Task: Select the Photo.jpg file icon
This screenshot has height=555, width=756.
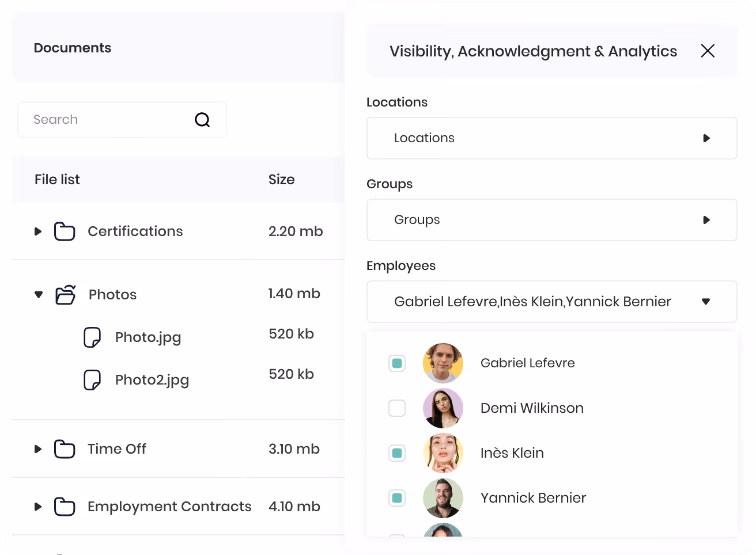Action: click(92, 337)
